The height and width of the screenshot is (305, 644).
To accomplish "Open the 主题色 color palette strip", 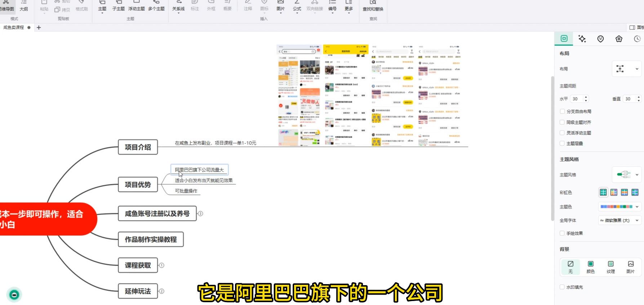I will pos(619,207).
